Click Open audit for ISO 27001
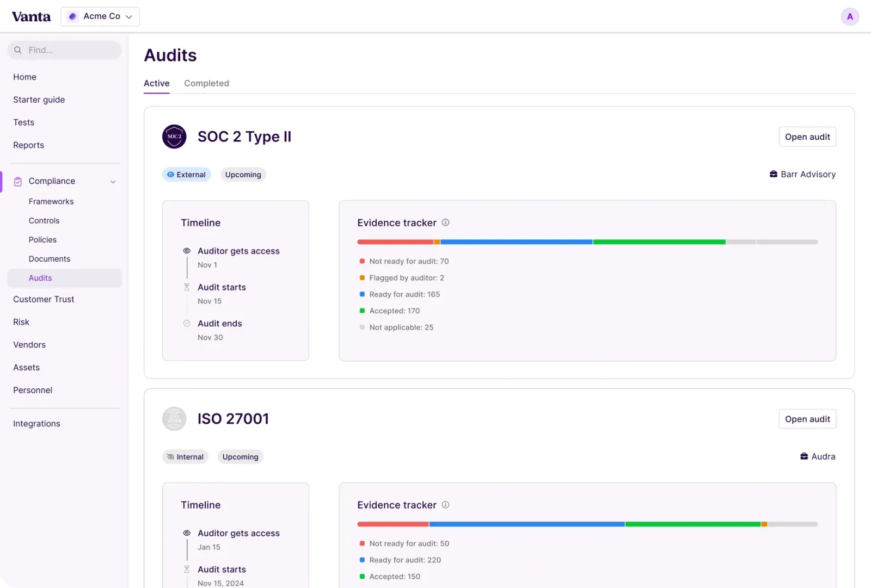The width and height of the screenshot is (871, 588). (807, 419)
